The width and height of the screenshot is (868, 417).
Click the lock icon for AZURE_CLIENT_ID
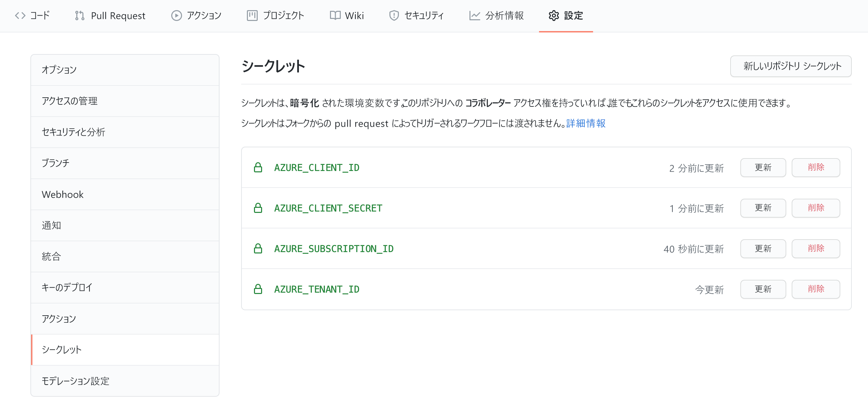point(257,167)
